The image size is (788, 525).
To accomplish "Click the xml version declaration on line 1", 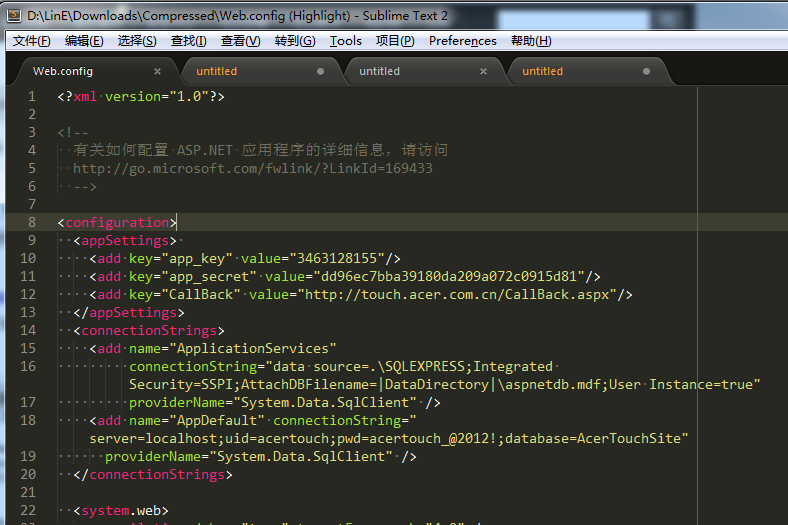I will click(141, 96).
